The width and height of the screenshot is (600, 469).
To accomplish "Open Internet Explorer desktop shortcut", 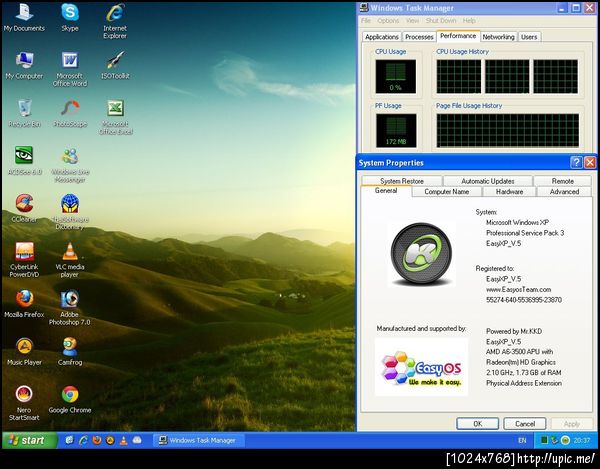I will coord(115,21).
